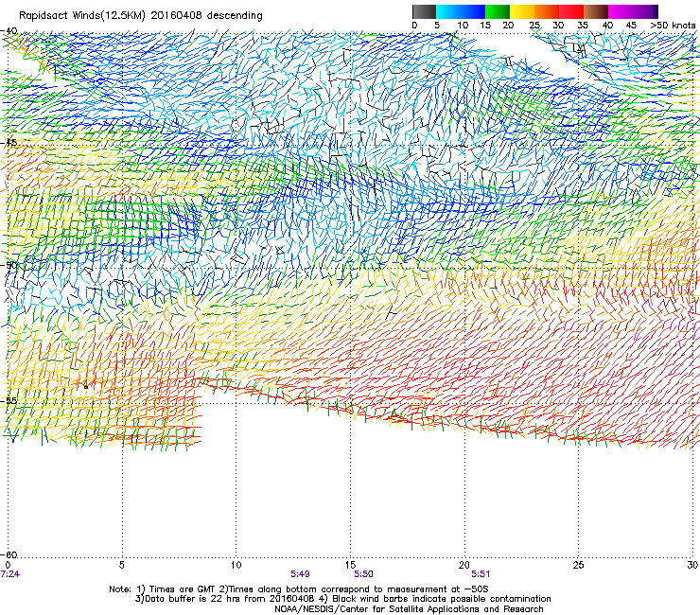Click the 'NOAA/NESDIS/Center for Satellite Applications and Research' credit
This screenshot has height=615, width=700.
coord(409,609)
